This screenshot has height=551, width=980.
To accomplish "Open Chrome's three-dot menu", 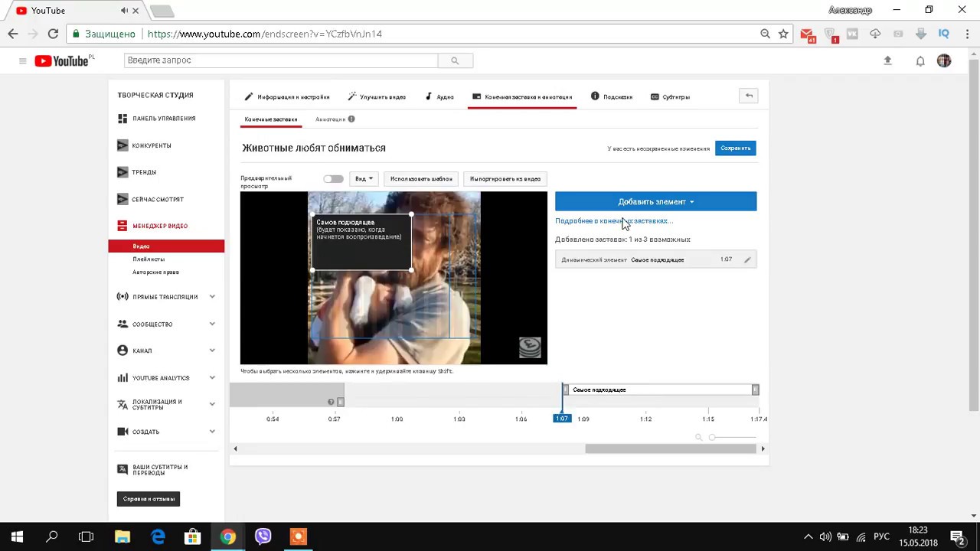I will tap(965, 34).
